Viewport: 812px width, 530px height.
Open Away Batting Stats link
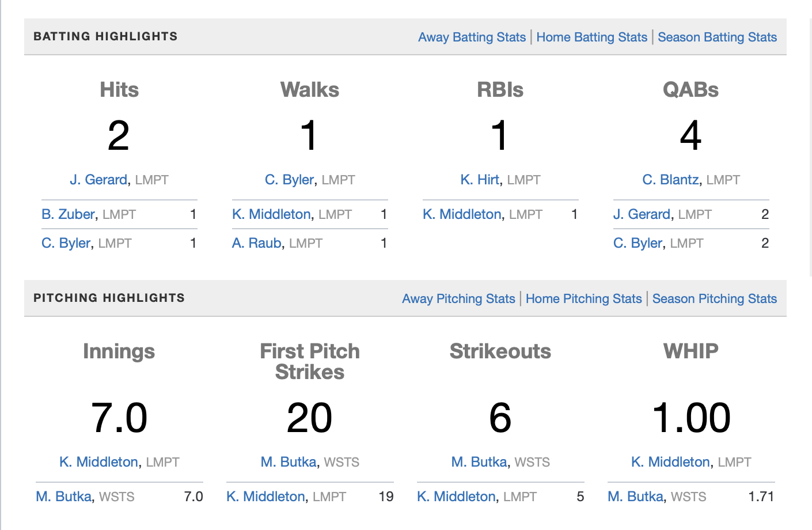(472, 37)
